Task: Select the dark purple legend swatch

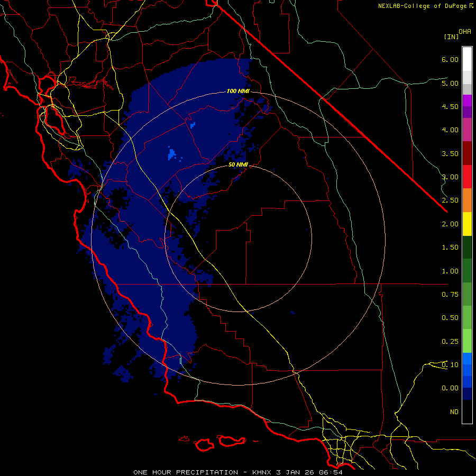Action: point(467,112)
